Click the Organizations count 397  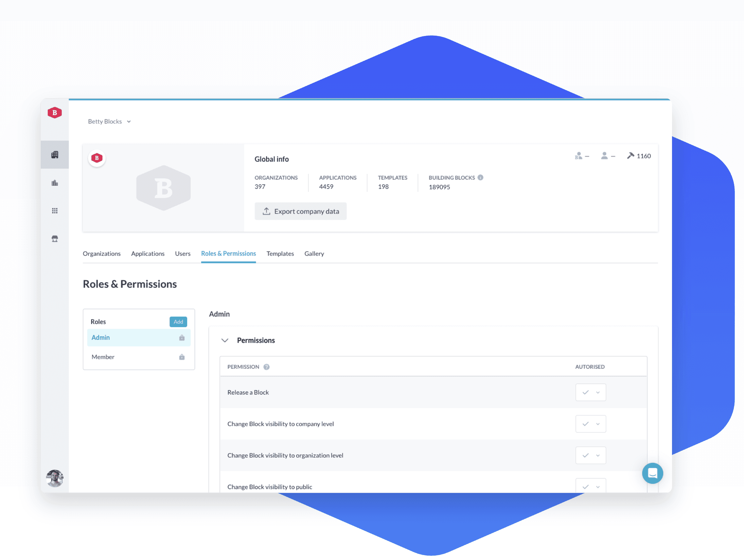pos(260,187)
